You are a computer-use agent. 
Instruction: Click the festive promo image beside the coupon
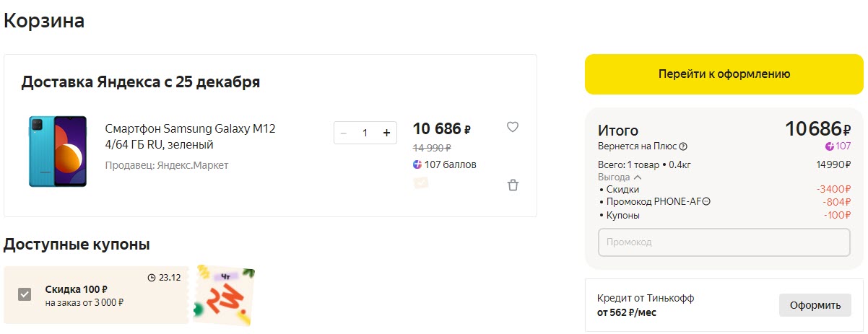225,296
